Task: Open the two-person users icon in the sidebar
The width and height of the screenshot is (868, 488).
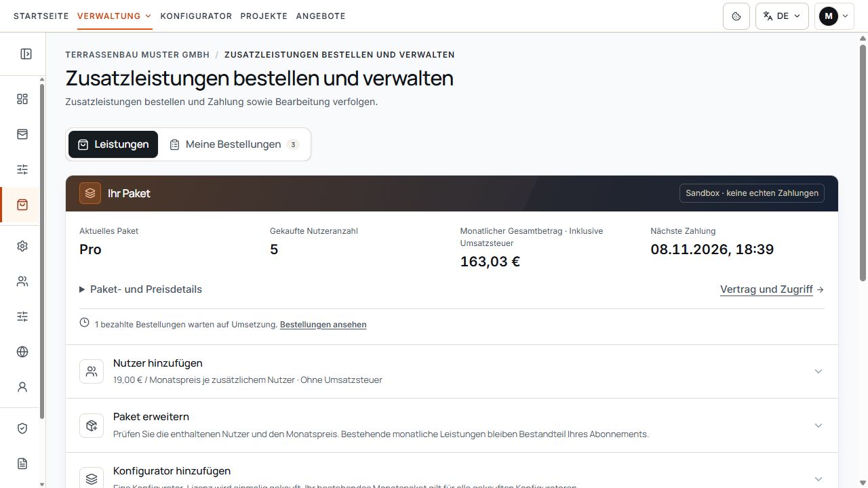Action: tap(22, 281)
